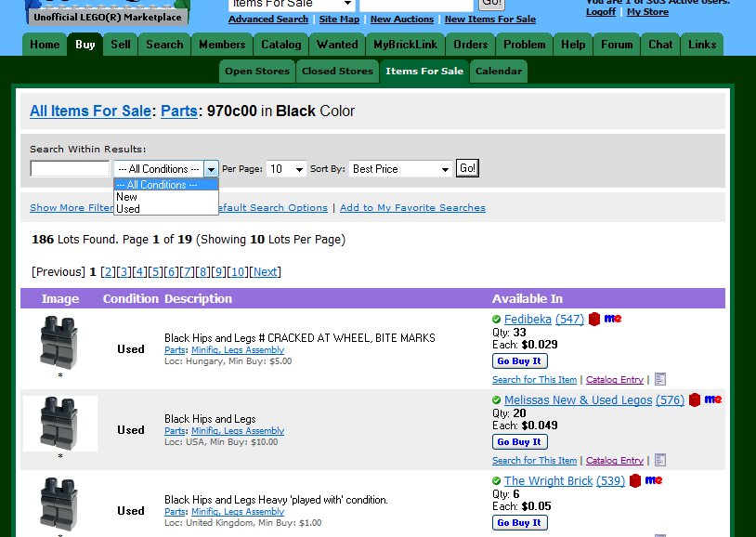Click the red brick icon beside Fedibeka
The image size is (756, 537).
point(593,319)
